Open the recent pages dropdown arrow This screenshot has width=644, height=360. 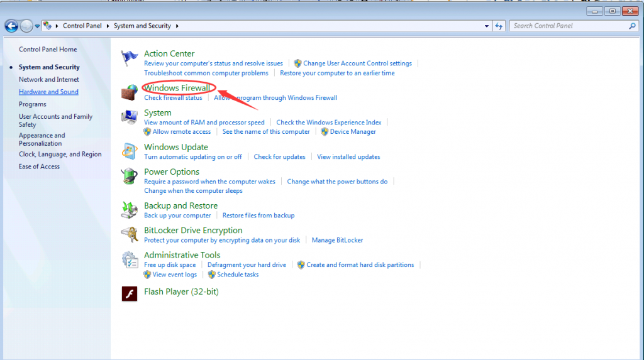(x=37, y=26)
